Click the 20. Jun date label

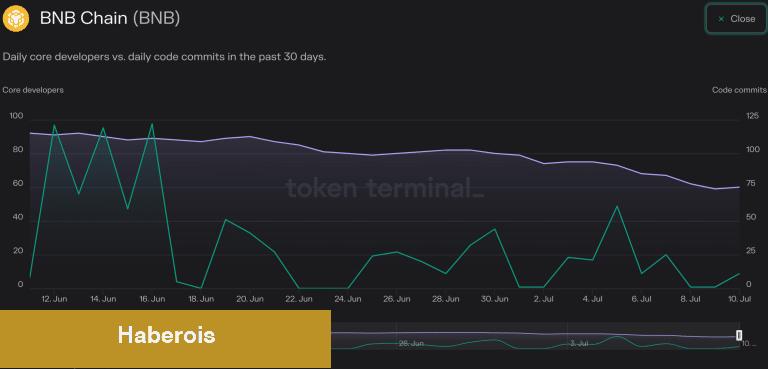[250, 298]
